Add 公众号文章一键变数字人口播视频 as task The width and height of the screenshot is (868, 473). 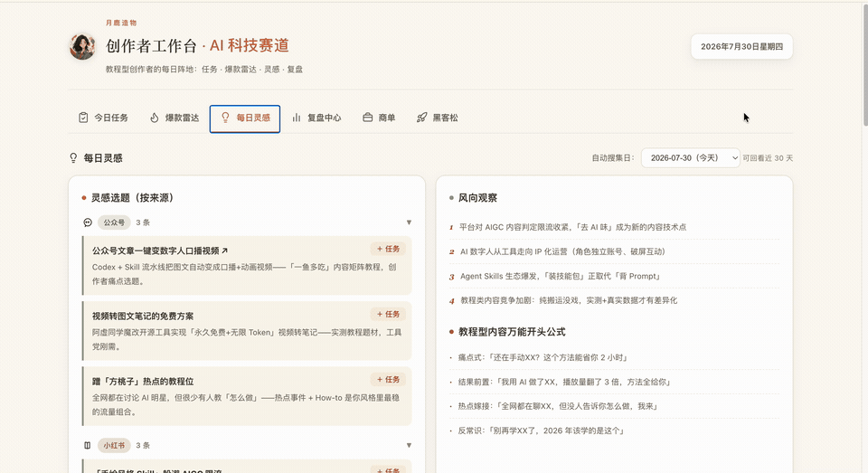(388, 250)
